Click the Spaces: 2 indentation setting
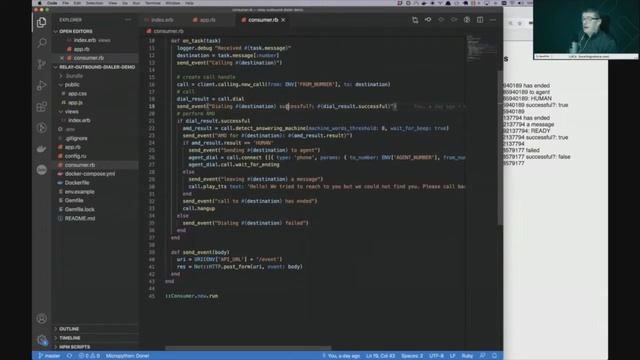 412,356
